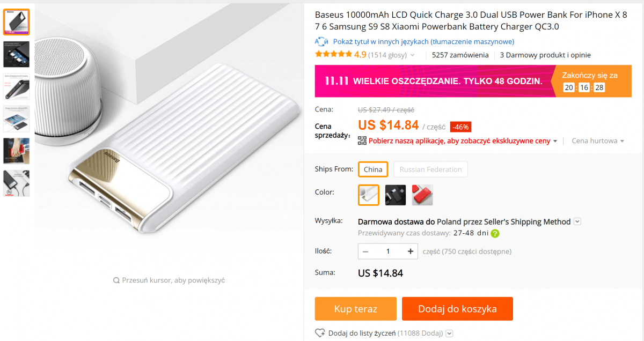Image resolution: width=644 pixels, height=341 pixels.
Task: Click the green delivery time help icon
Action: point(495,233)
